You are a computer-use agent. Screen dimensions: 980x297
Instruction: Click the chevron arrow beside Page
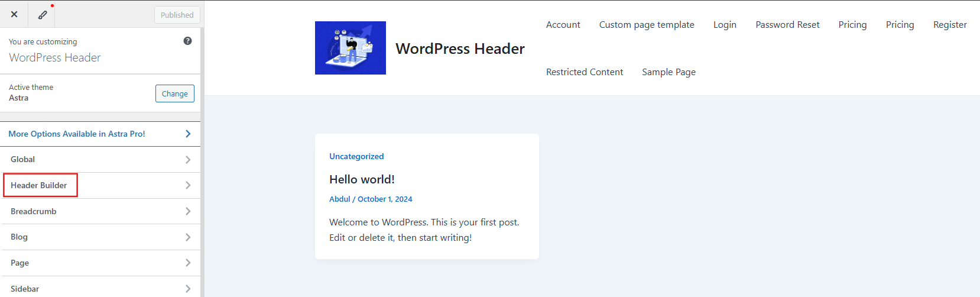pos(188,263)
